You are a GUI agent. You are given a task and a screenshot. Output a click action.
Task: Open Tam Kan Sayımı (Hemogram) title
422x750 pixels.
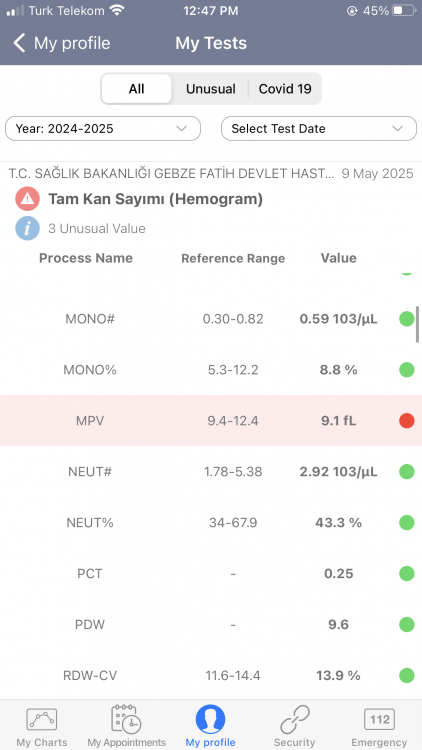click(155, 199)
